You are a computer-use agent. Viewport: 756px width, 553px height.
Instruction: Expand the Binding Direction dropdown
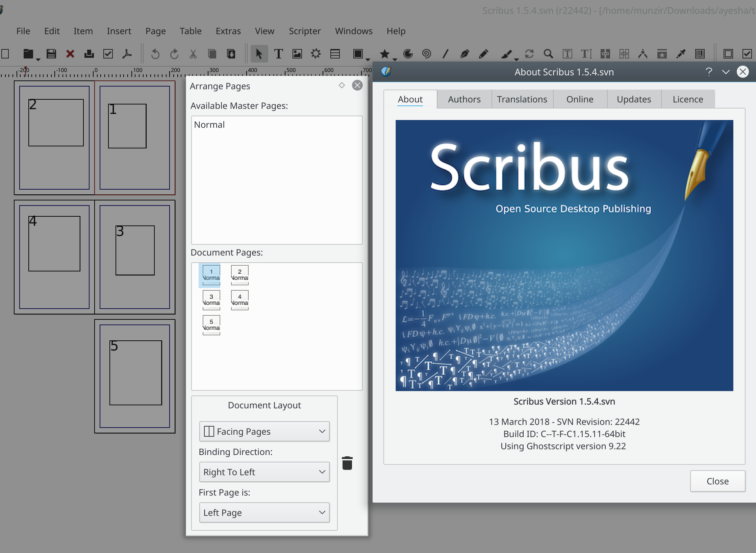264,472
